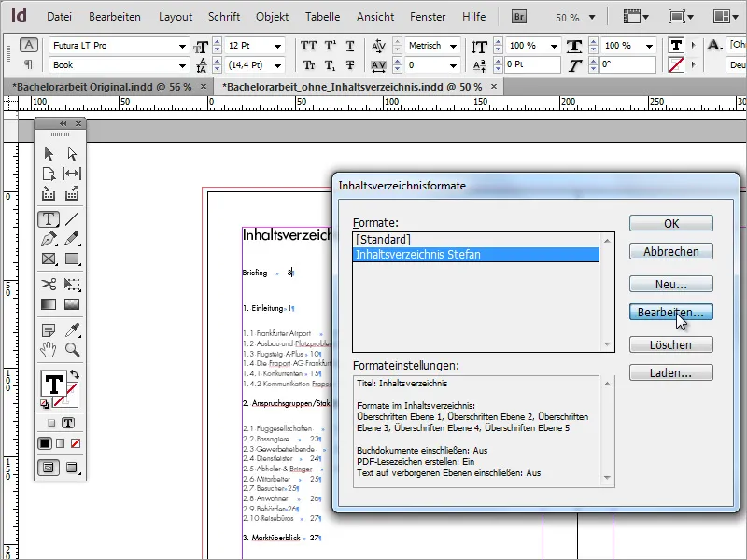Open Adobe Bridge via Br icon
This screenshot has width=747, height=560.
pos(519,17)
